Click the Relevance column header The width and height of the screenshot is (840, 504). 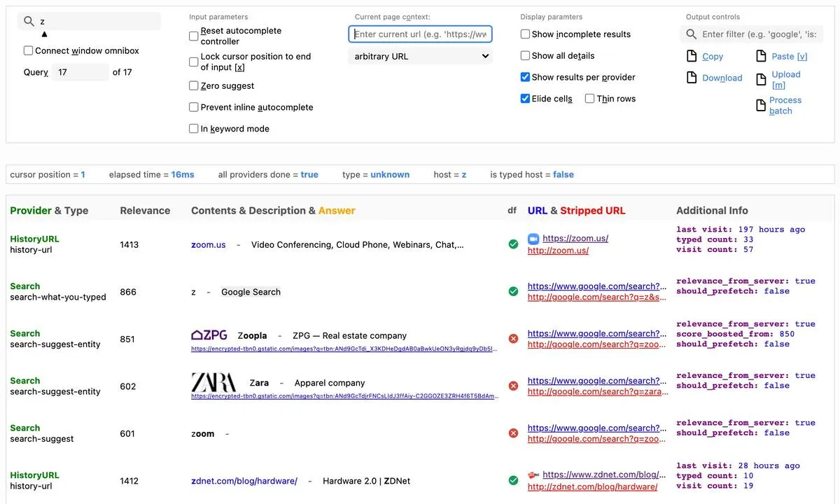pos(145,211)
